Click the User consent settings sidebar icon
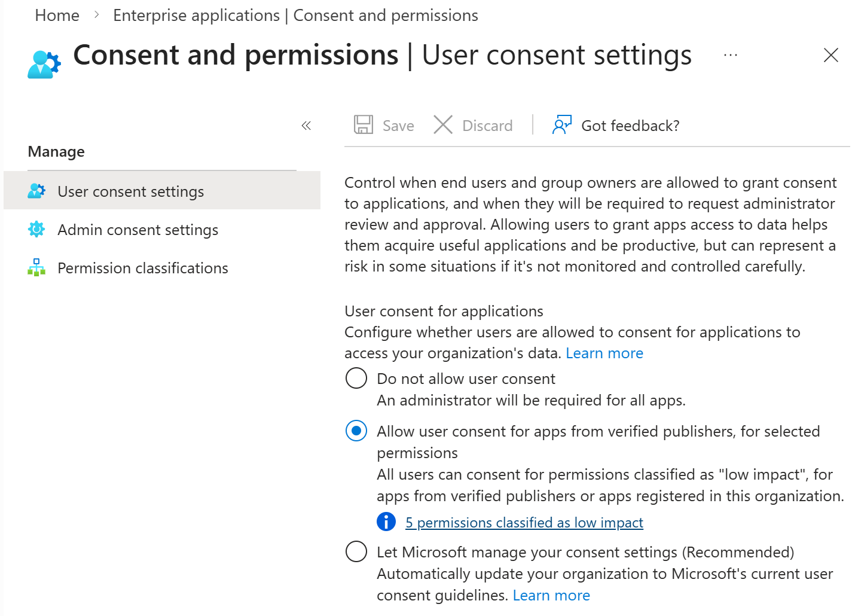Screen dimensions: 855x616 click(36, 190)
